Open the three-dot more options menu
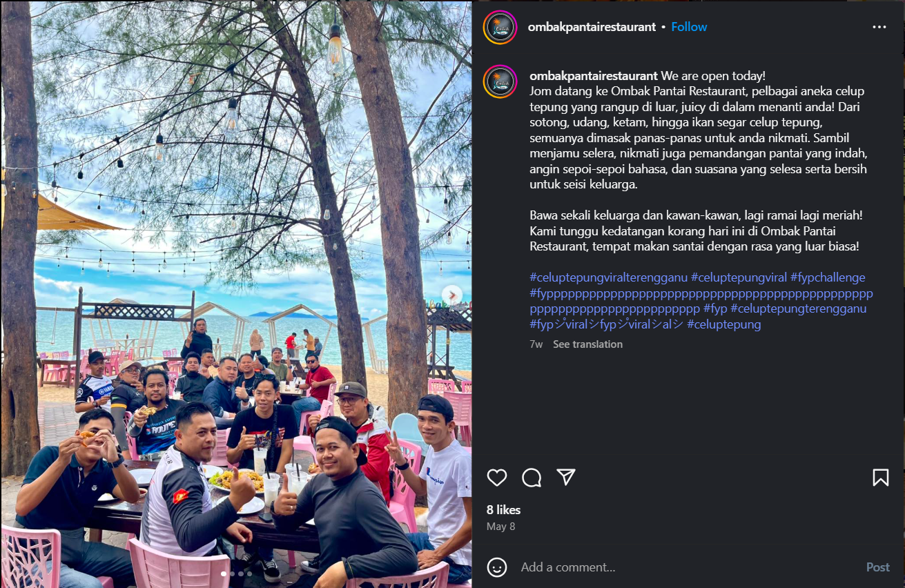Viewport: 905px width, 588px height. pyautogui.click(x=879, y=27)
